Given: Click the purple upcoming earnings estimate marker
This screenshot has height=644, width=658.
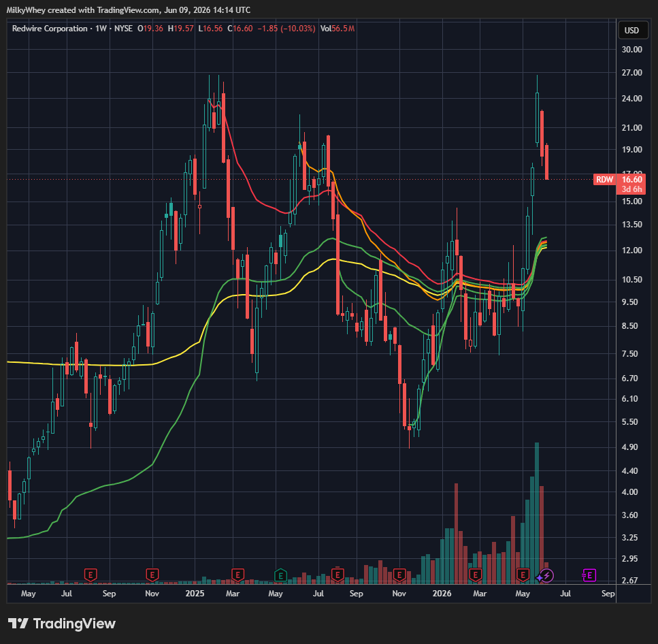Looking at the screenshot, I should pyautogui.click(x=589, y=575).
